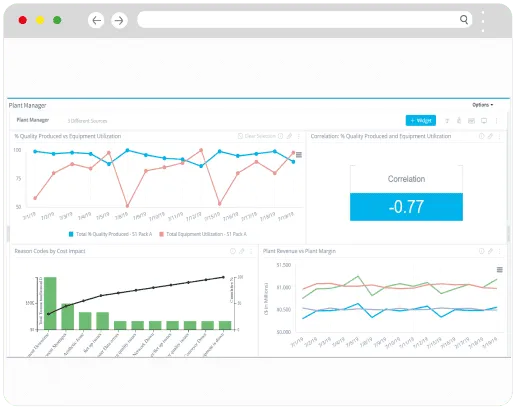
Task: Edit the Reason Codes widget (pencil)
Action: tap(242, 251)
